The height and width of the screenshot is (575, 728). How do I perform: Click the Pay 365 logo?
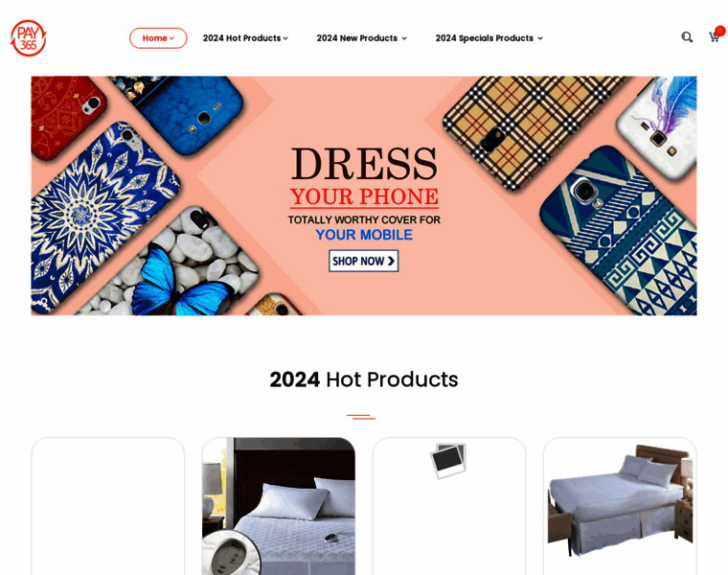tap(29, 38)
